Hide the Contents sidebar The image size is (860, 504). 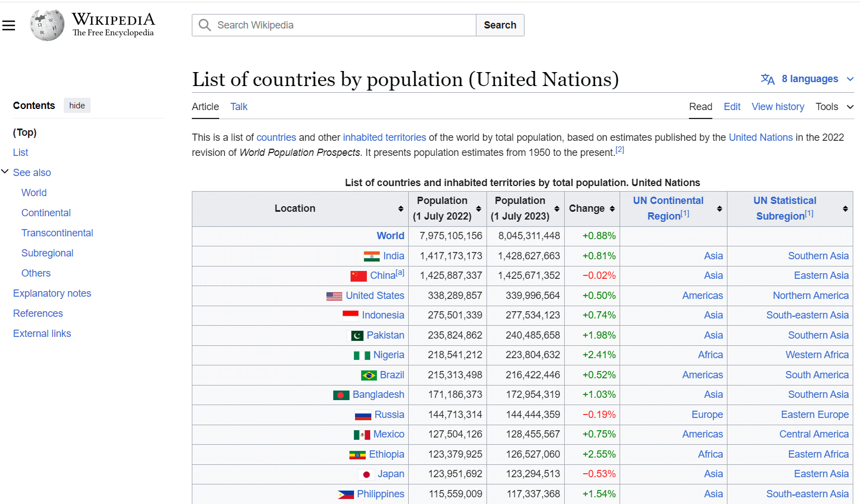[x=77, y=106]
